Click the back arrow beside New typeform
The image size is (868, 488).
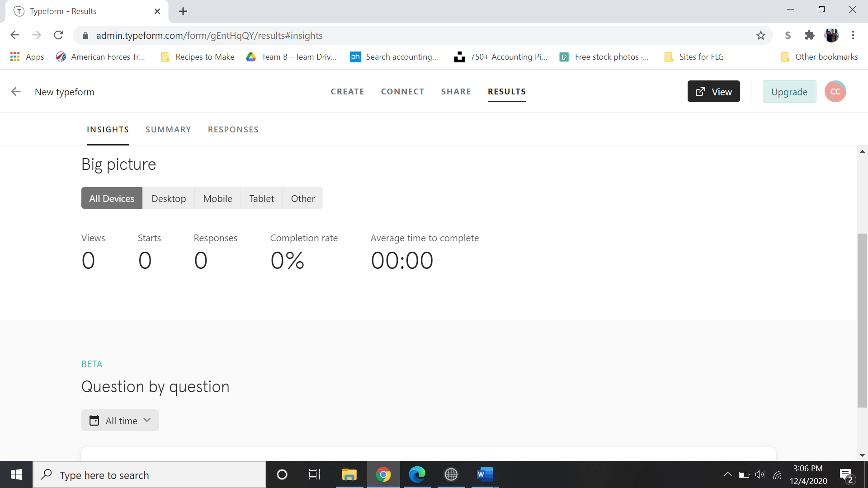[16, 92]
